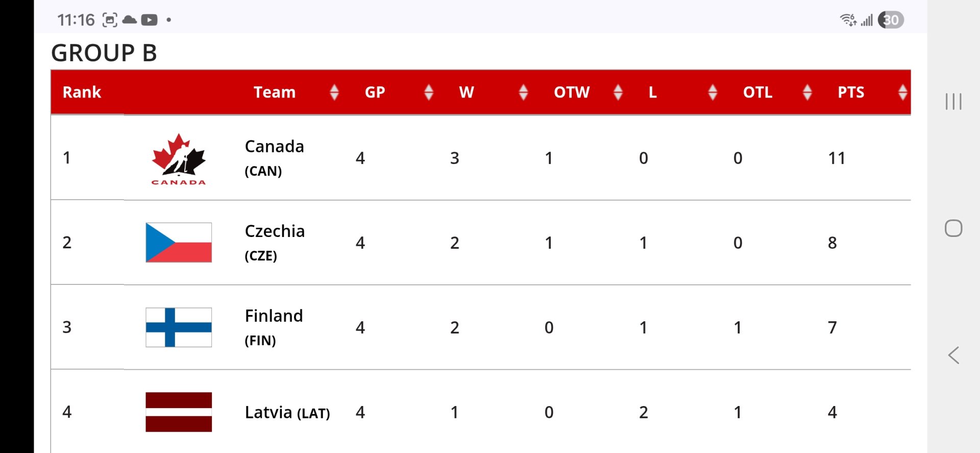Screen dimensions: 980x453
Task: Select the Rank column header
Action: (x=82, y=92)
